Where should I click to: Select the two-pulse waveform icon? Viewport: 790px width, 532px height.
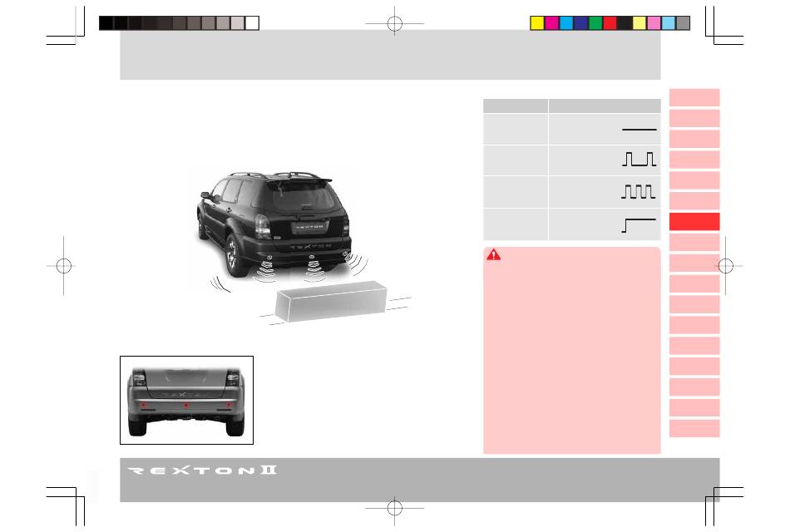(639, 159)
